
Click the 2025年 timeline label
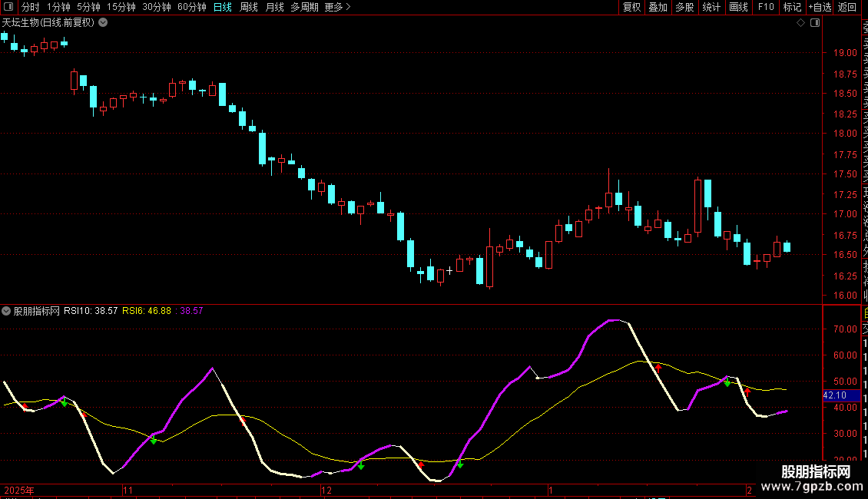coord(19,490)
